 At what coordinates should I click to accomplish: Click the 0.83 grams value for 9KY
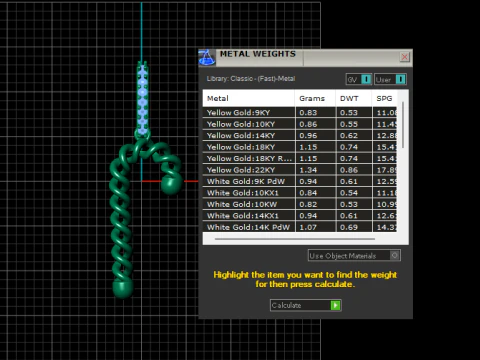tap(308, 113)
